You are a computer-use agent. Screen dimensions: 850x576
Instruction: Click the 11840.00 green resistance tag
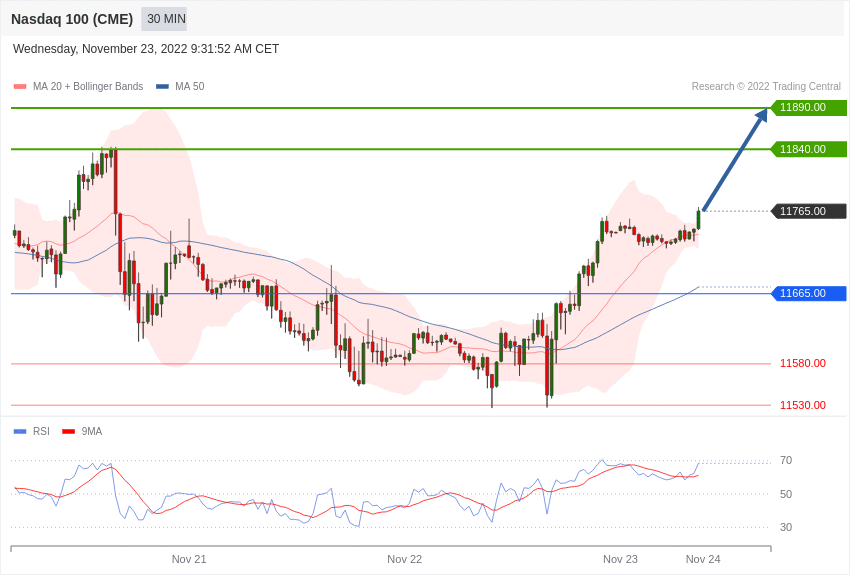coord(808,149)
